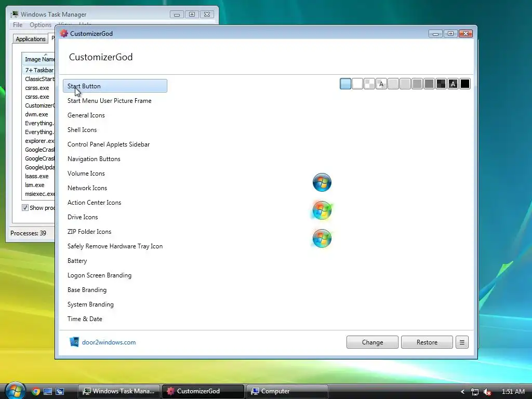532x399 pixels.
Task: Click the Task Manager title bar icon
Action: [14, 14]
